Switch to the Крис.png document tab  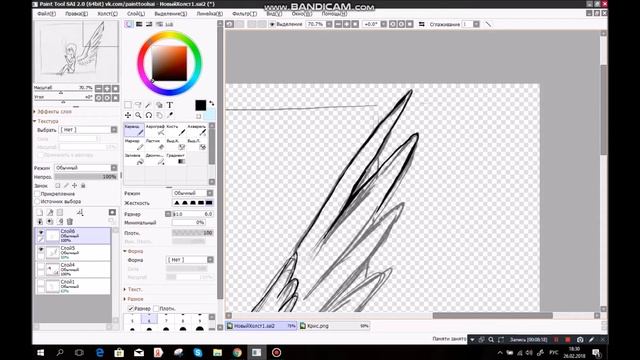[334, 326]
